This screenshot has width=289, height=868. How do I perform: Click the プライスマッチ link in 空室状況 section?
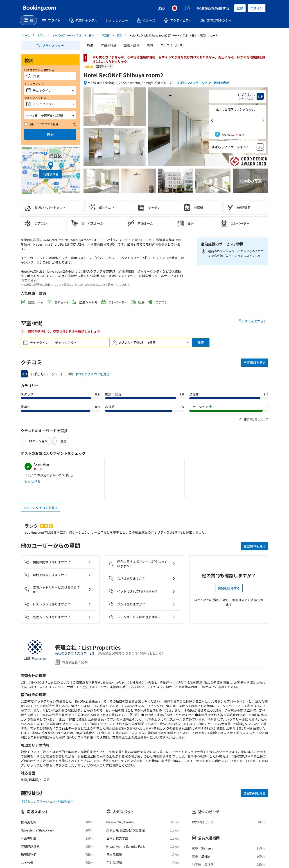(253, 321)
